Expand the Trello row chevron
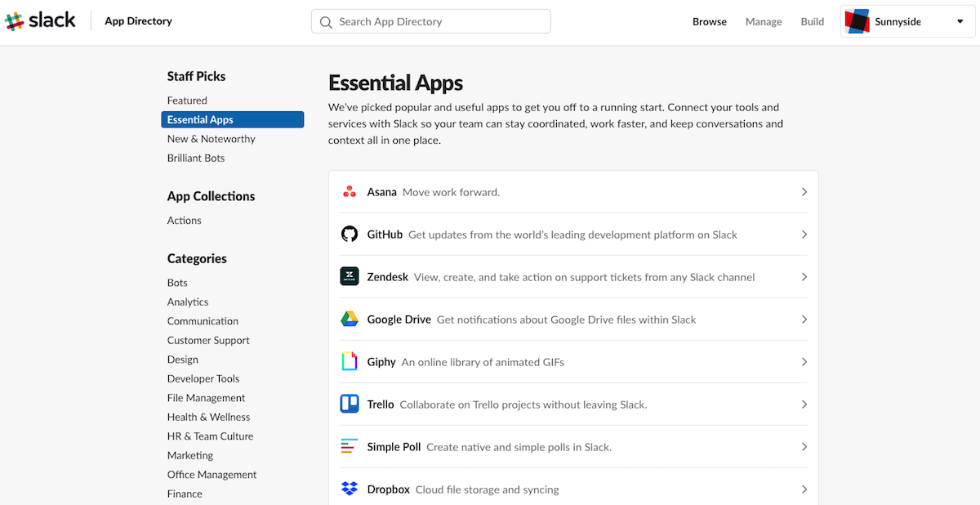This screenshot has width=980, height=505. [804, 404]
